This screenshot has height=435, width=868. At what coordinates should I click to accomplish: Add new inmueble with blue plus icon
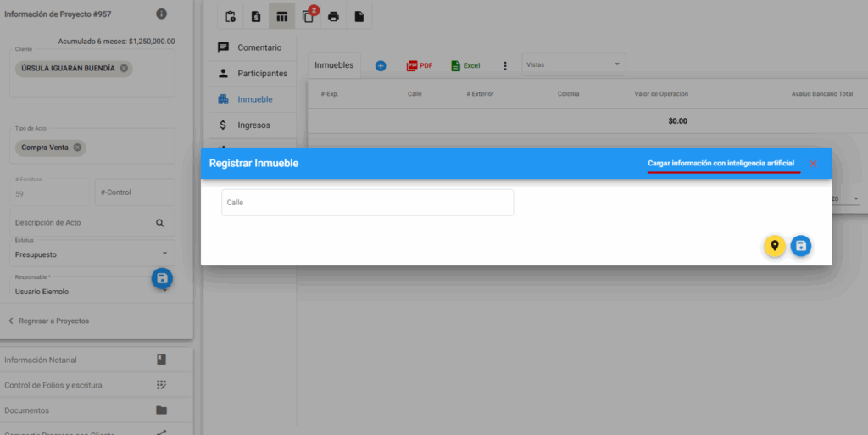coord(381,66)
